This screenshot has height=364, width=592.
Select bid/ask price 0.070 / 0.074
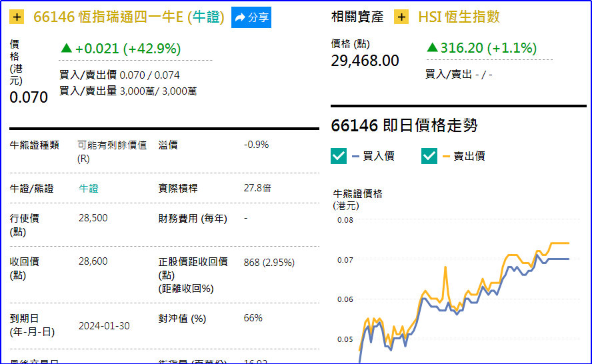pos(149,75)
